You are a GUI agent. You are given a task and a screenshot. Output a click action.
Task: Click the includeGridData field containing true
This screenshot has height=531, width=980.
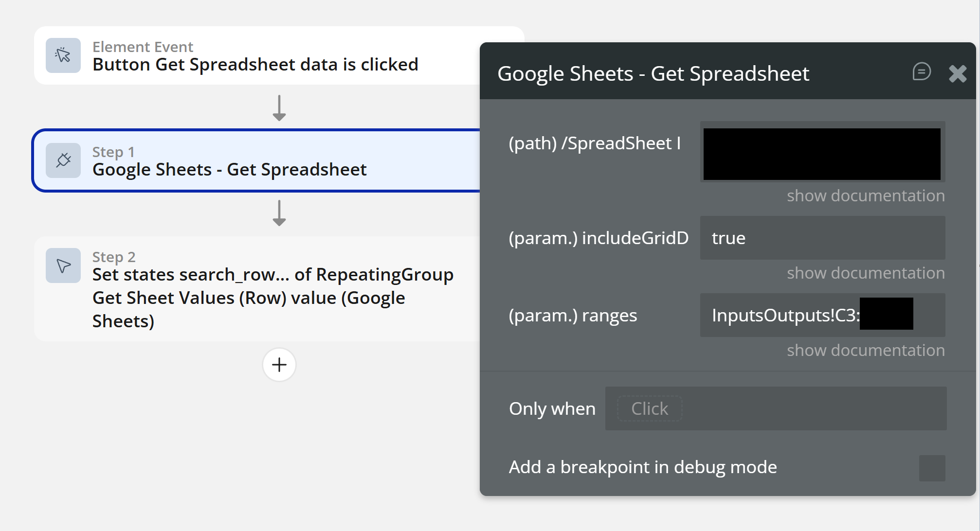pos(822,238)
